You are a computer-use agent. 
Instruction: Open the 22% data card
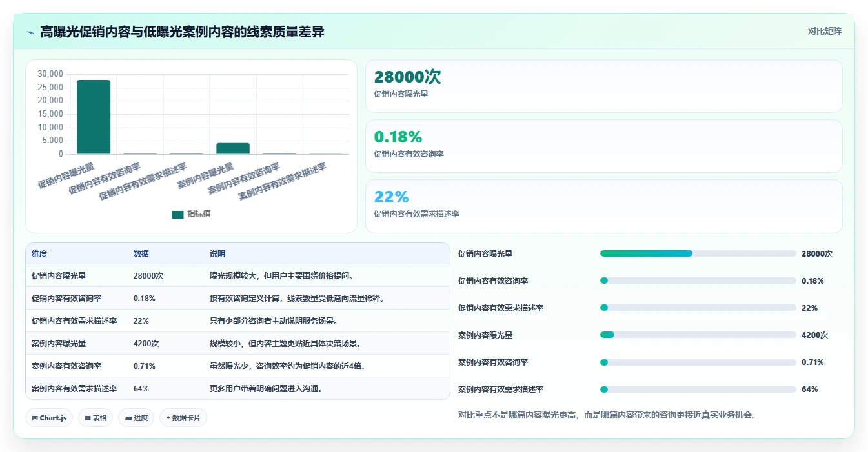tap(604, 206)
